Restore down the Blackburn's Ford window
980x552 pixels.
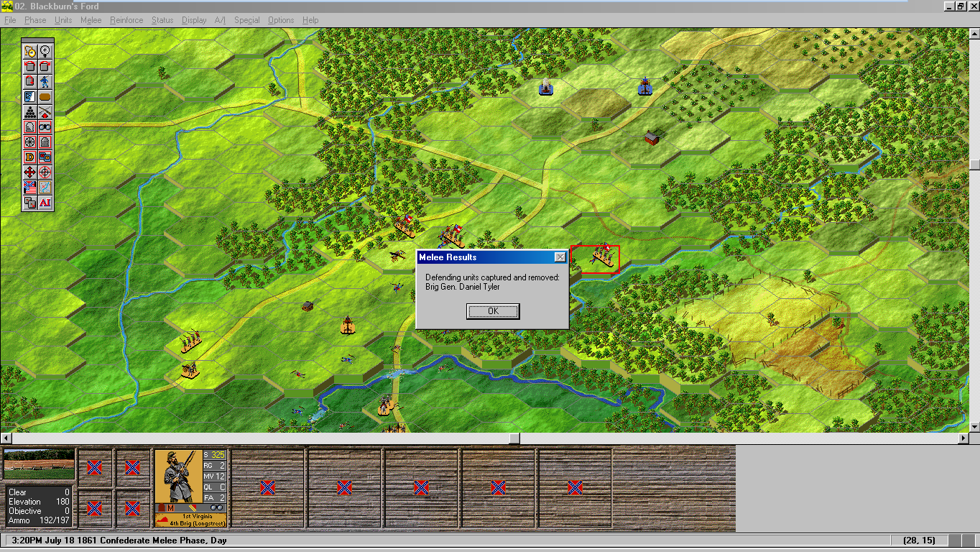coord(961,6)
